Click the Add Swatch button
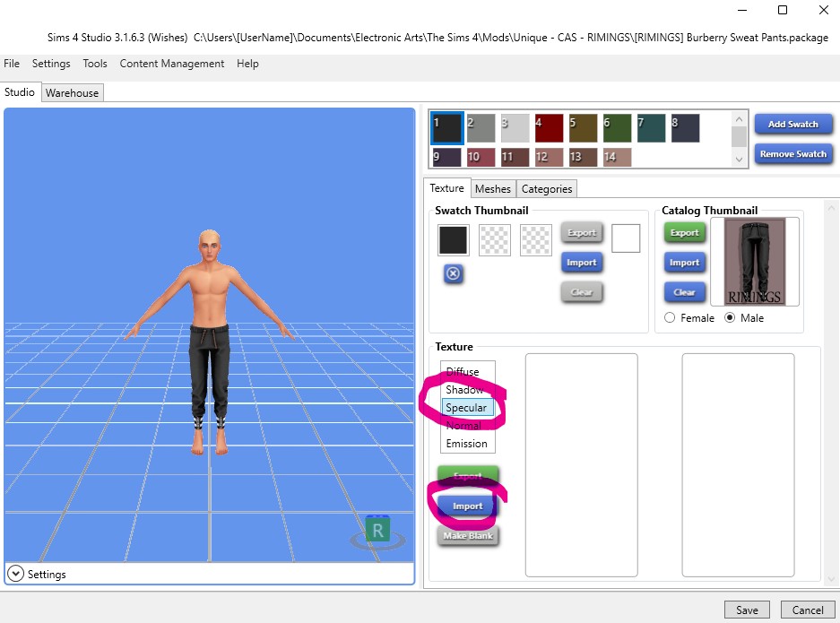 [793, 125]
